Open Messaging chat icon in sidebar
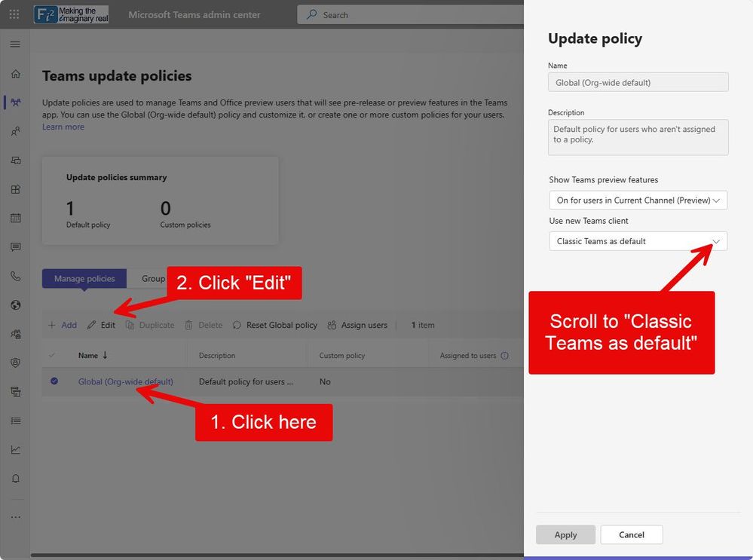This screenshot has height=560, width=753. pyautogui.click(x=15, y=247)
